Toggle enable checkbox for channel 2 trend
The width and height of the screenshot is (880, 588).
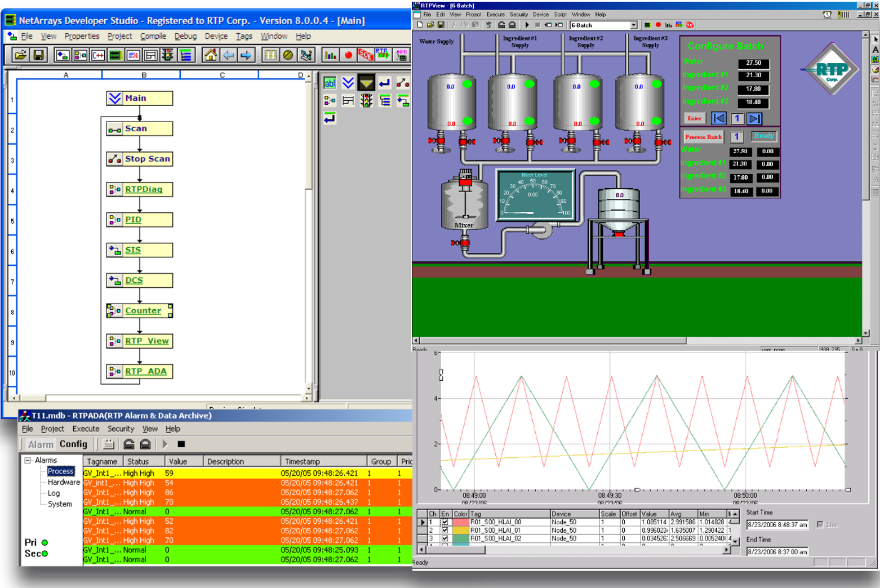[x=445, y=531]
